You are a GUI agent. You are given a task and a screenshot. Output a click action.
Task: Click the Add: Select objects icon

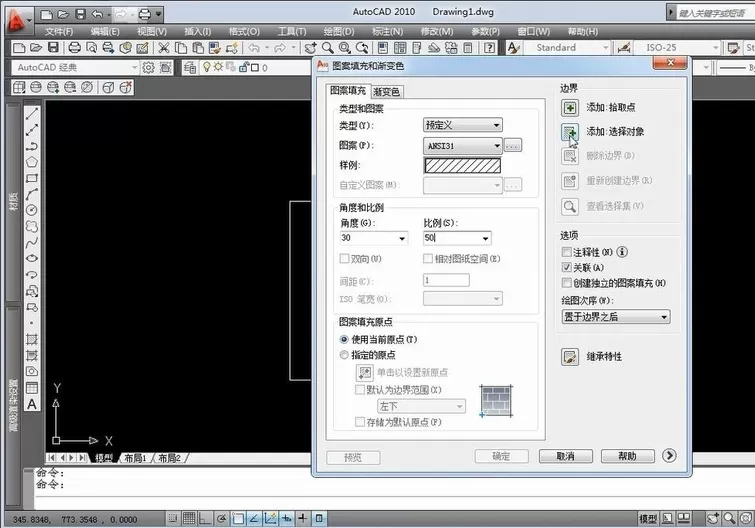[x=570, y=132]
